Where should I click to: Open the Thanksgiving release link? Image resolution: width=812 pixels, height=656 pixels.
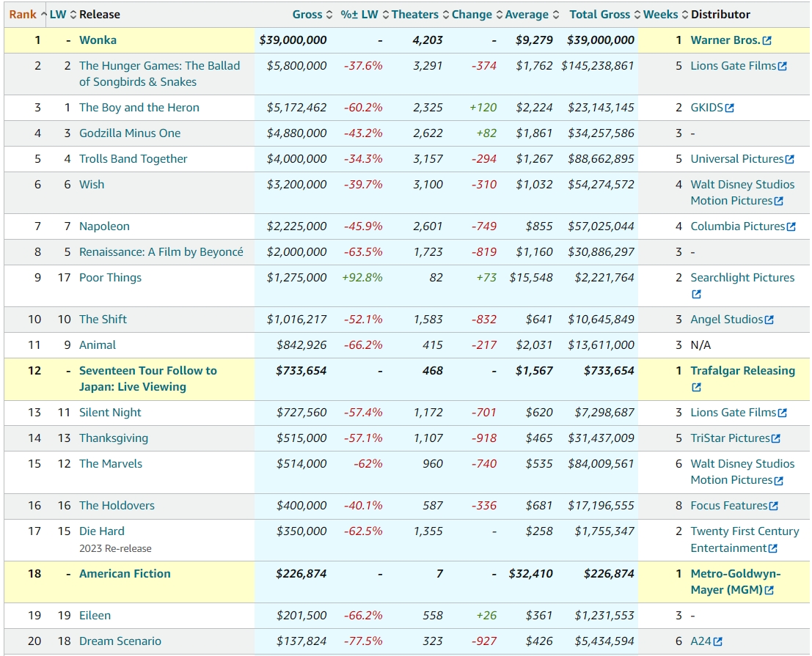click(114, 438)
